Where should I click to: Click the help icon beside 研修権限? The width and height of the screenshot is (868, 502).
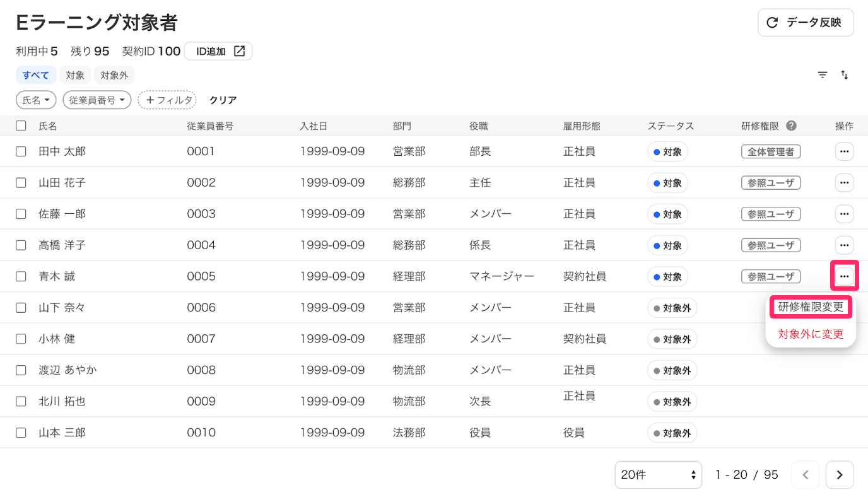point(791,125)
